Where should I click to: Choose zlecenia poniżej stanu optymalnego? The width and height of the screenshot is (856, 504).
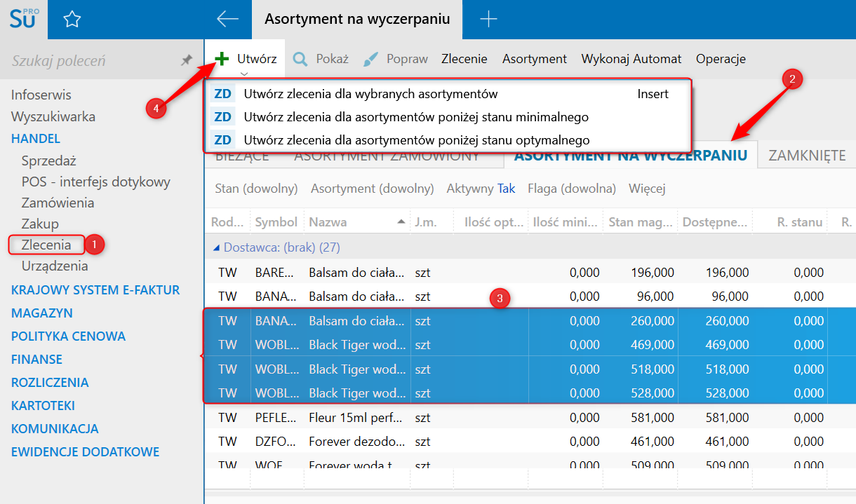click(x=417, y=139)
